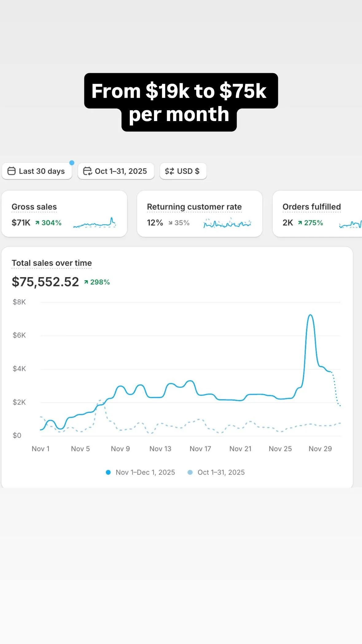Click the sales peak on the chart
Viewport: 362px width, 644px height.
(x=310, y=315)
